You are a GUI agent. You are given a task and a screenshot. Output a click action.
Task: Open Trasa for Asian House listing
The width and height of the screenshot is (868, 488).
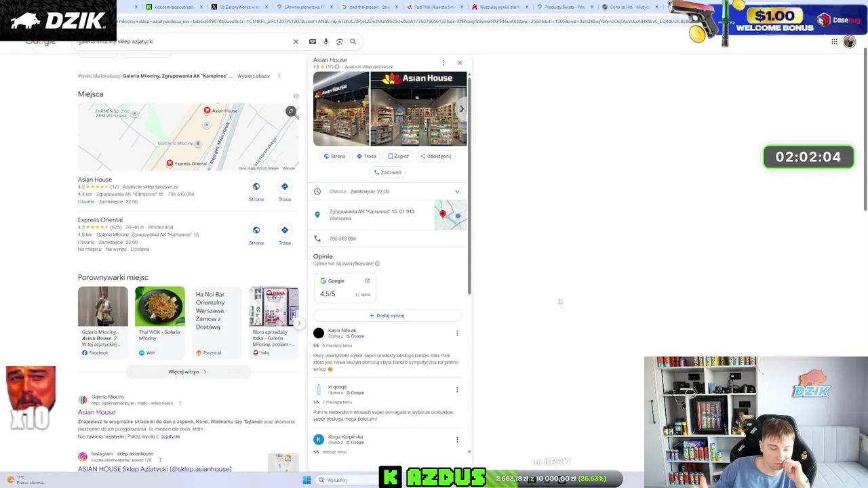coord(285,191)
